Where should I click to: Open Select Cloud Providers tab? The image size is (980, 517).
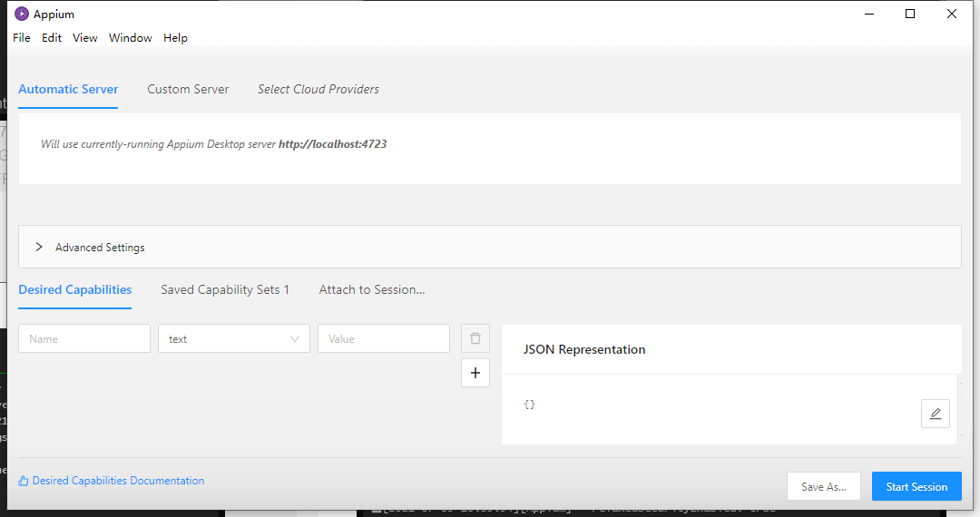tap(318, 89)
